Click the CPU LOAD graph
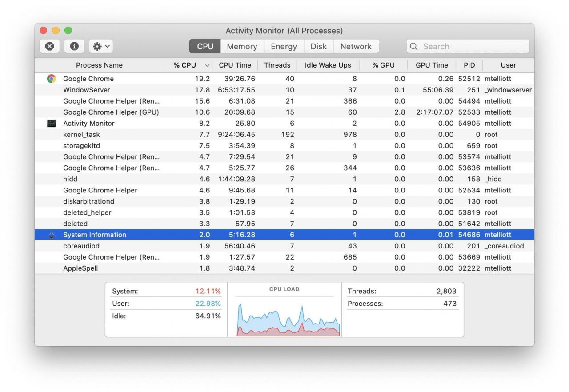Viewport: 569px width, 392px height. coord(288,319)
